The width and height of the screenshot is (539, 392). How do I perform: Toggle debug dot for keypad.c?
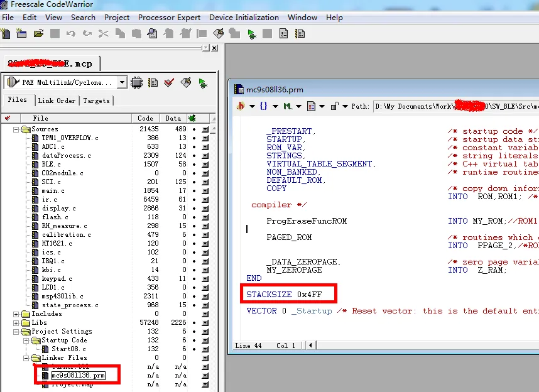[x=194, y=279]
